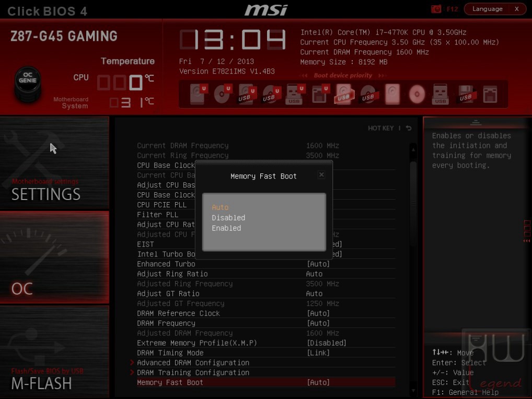Select Extreme Memory Profile(X.M.P) label
The height and width of the screenshot is (399, 532).
197,343
